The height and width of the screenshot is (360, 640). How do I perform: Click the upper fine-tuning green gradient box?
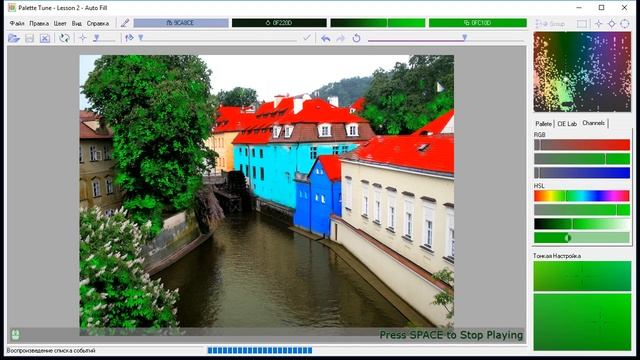[582, 276]
